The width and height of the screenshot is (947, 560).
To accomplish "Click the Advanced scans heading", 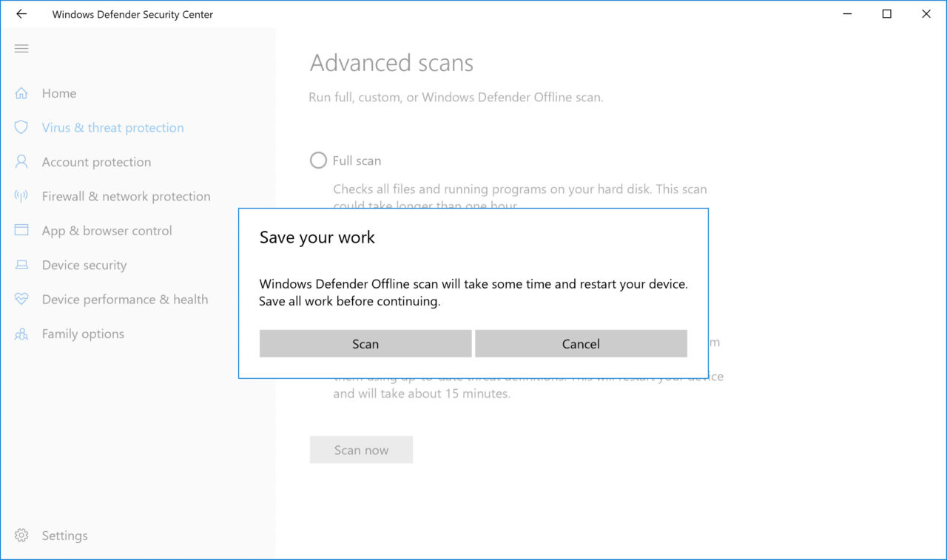I will pos(391,63).
